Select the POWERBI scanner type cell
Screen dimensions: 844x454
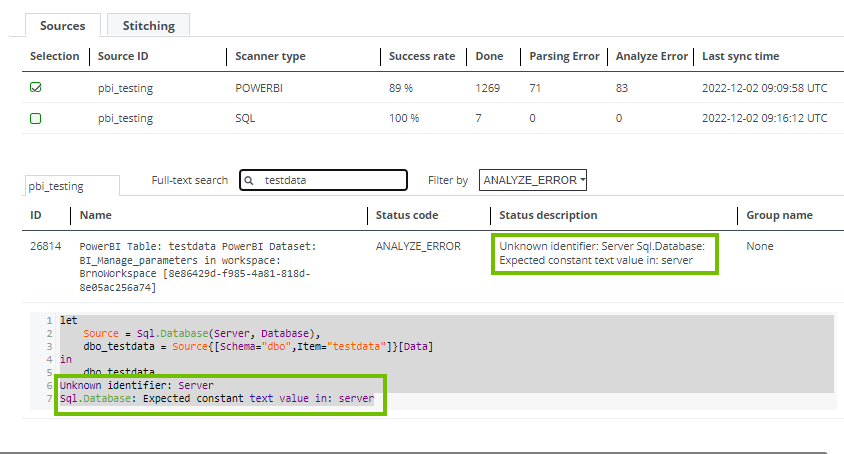tap(259, 88)
